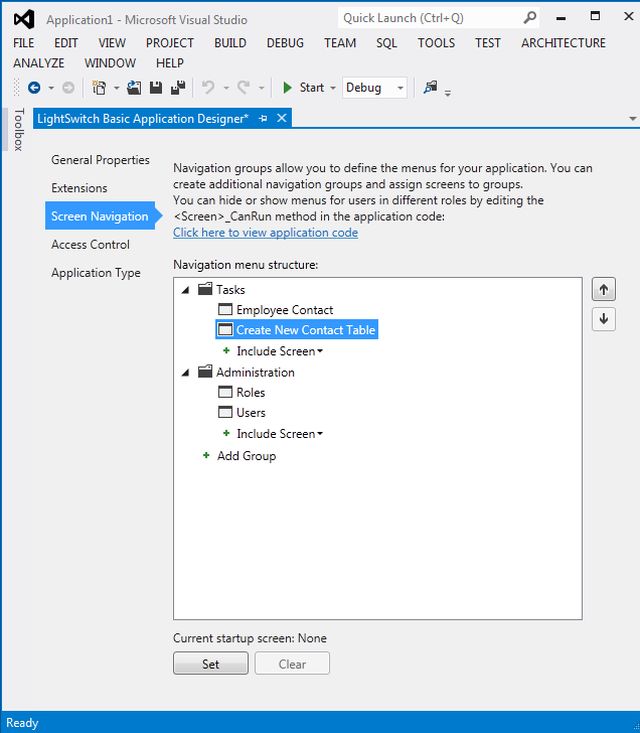Open the ARCHITECTURE menu
Viewport: 640px width, 733px height.
[x=563, y=43]
